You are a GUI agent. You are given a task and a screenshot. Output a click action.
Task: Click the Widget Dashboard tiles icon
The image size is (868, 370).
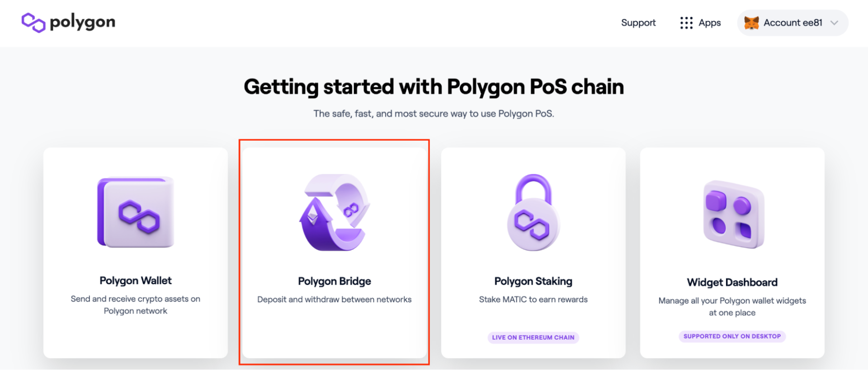[x=733, y=214]
